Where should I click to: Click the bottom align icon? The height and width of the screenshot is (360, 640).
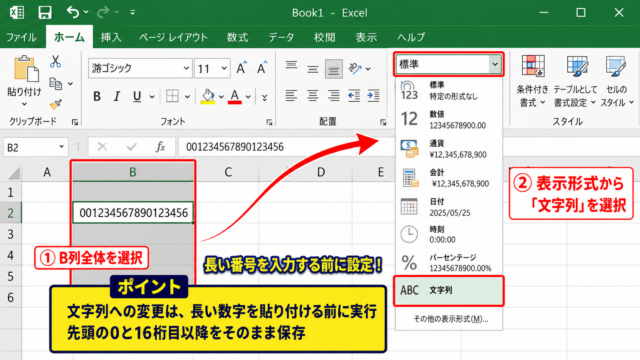pyautogui.click(x=333, y=68)
